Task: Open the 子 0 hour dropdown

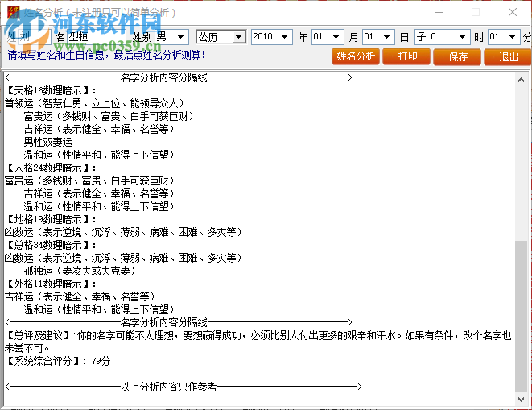Action: (462, 37)
